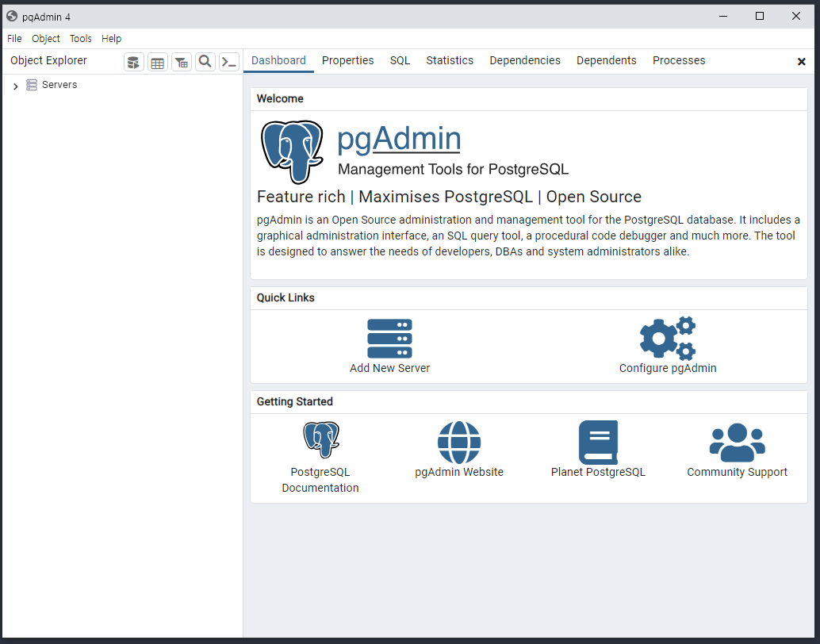This screenshot has height=644, width=820.
Task: Click the Quick Links section header
Action: tap(285, 297)
